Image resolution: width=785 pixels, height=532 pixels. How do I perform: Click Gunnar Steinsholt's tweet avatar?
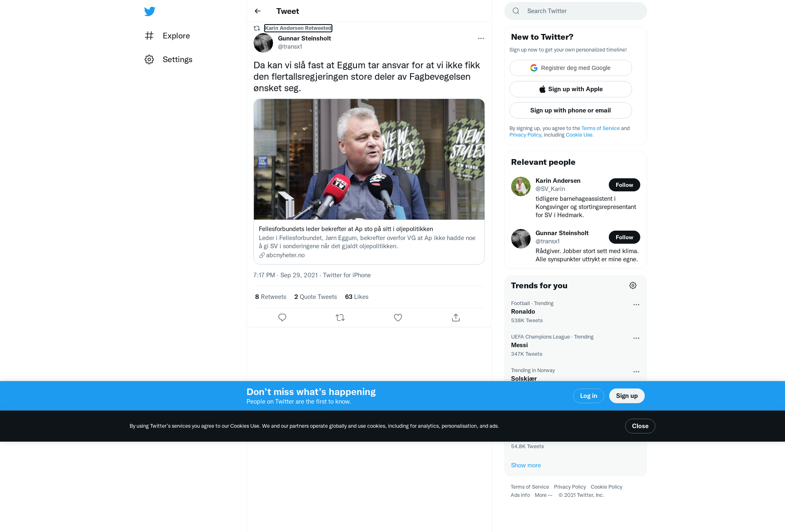263,43
